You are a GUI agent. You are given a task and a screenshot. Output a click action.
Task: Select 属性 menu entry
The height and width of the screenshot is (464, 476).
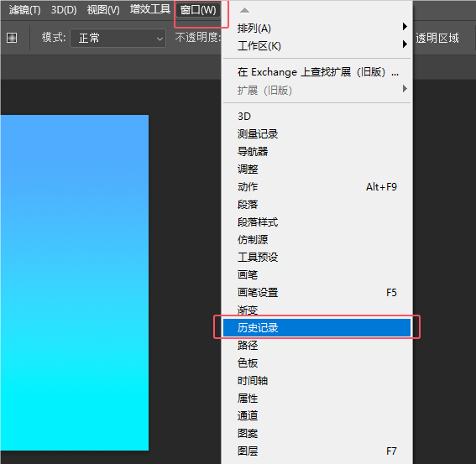tap(317, 398)
